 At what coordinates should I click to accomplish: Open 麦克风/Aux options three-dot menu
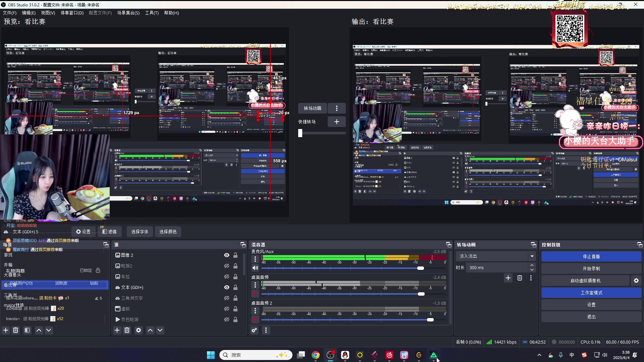tap(255, 259)
